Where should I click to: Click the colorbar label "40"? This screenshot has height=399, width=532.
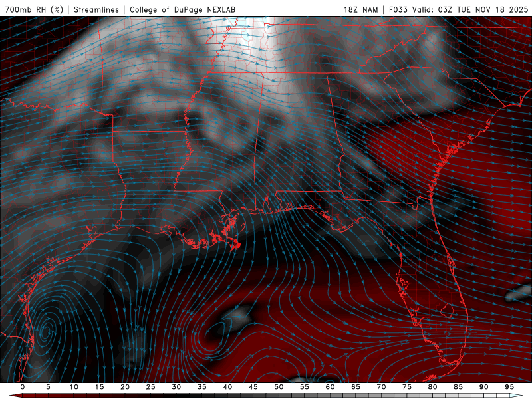(x=227, y=387)
